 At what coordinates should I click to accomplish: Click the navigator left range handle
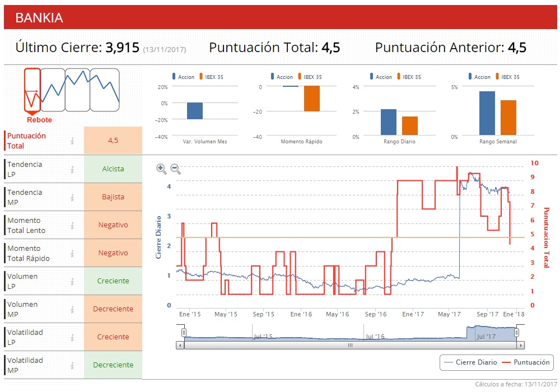coord(184,333)
